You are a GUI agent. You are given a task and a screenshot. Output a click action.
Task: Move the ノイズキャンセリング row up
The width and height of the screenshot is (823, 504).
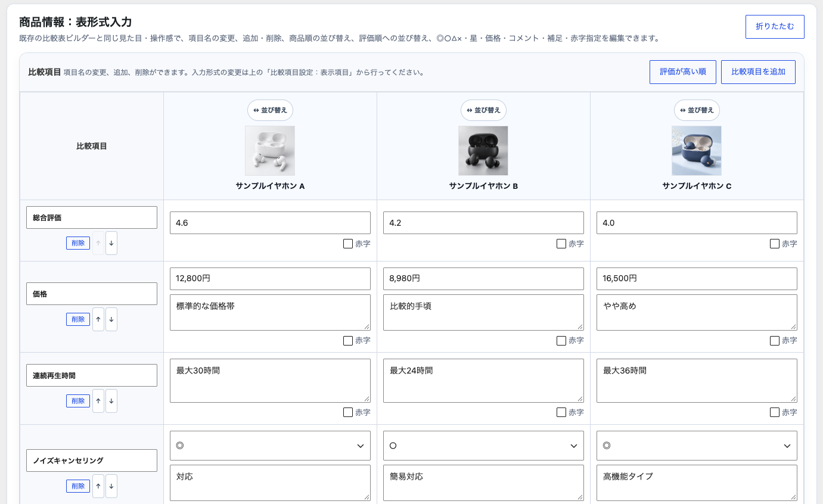98,486
